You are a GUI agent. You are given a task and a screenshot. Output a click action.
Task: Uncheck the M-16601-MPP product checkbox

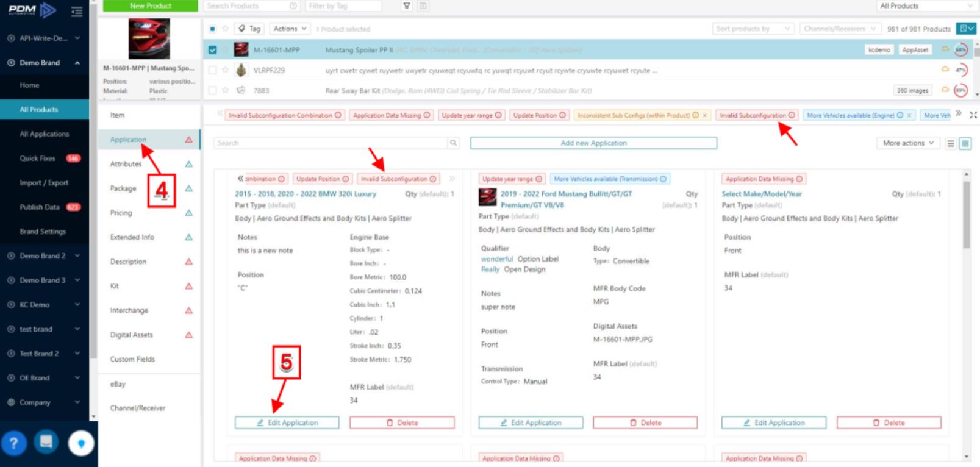click(x=212, y=50)
